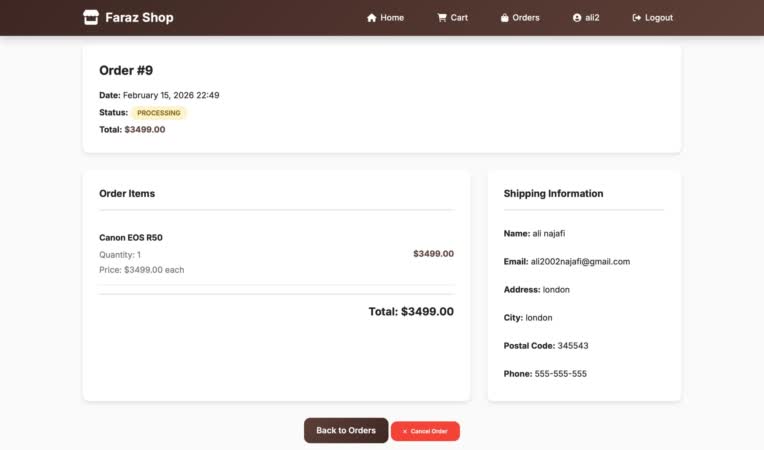Open the Home menu item
Screen dimensions: 764x450
pos(385,18)
